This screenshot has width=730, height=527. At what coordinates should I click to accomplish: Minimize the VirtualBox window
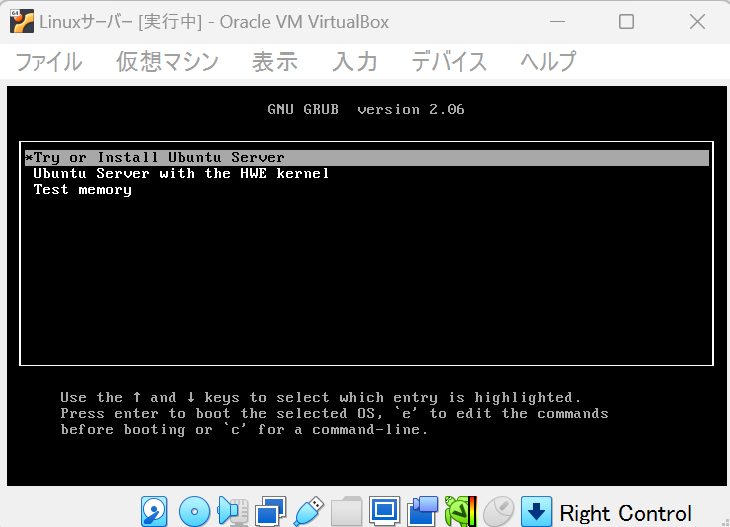pyautogui.click(x=557, y=21)
